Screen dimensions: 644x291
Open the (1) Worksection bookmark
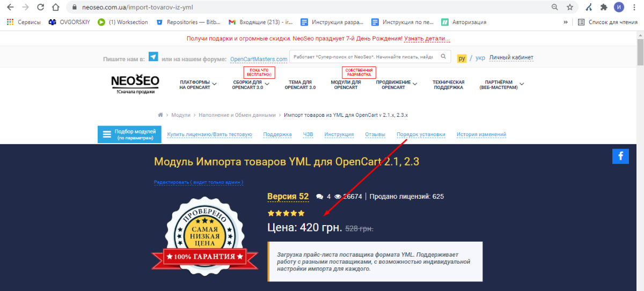(x=123, y=22)
